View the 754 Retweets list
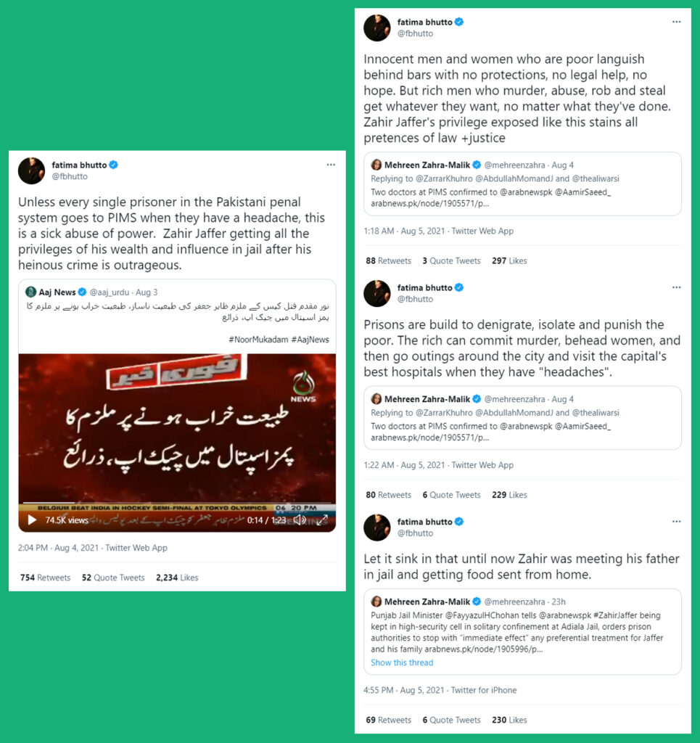Viewport: 700px width, 743px height. (45, 578)
